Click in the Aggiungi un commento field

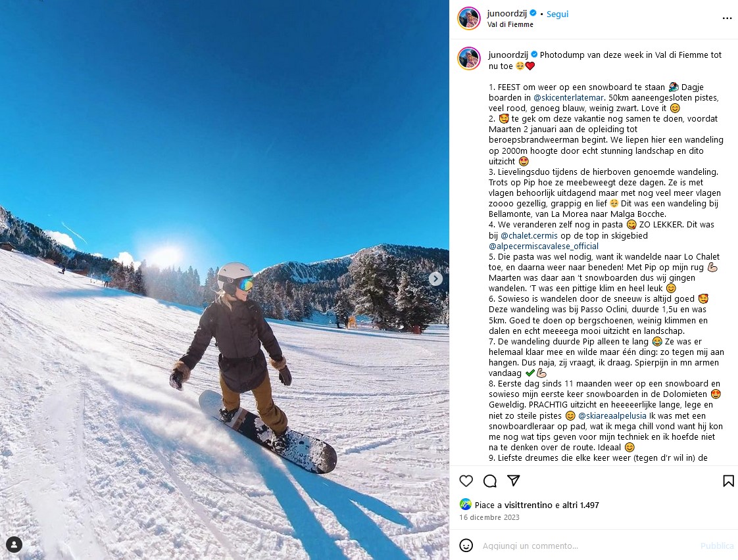click(588, 546)
